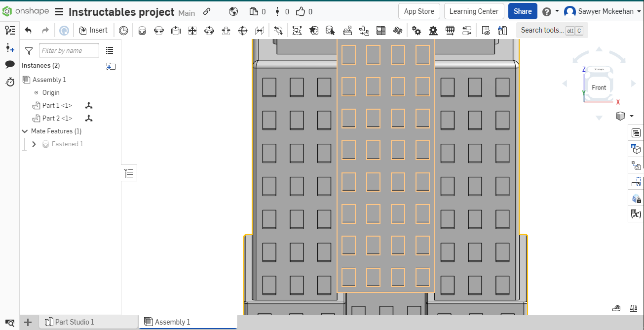
Task: Toggle the list view icon beside filter
Action: pyautogui.click(x=110, y=50)
